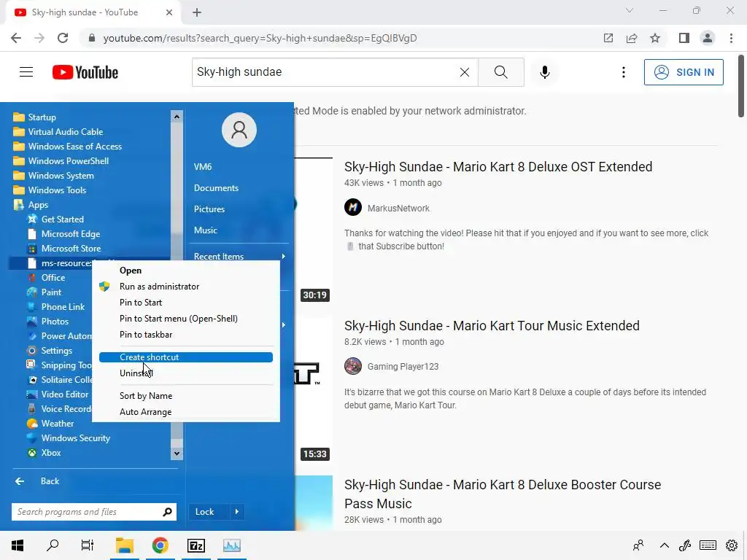The image size is (747, 560).
Task: Expand the Lock power options arrow
Action: (237, 512)
